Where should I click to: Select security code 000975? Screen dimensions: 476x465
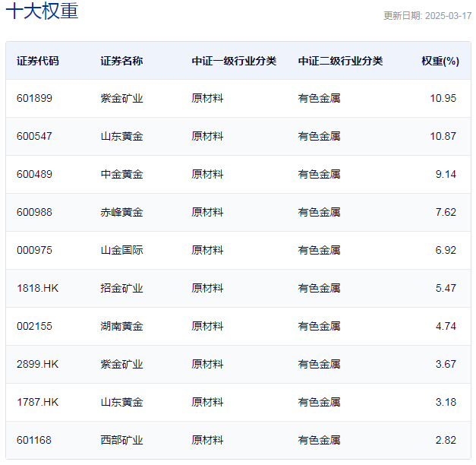34,250
